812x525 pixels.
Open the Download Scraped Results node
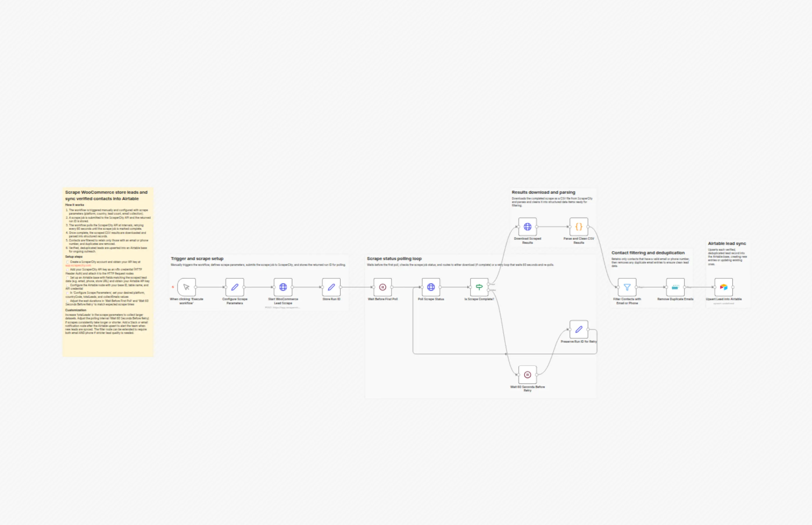[527, 227]
